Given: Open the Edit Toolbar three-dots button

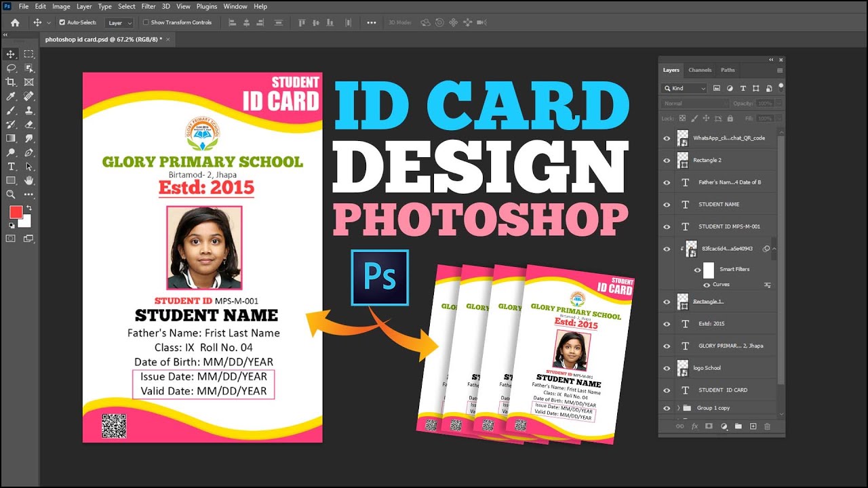Looking at the screenshot, I should pyautogui.click(x=29, y=195).
